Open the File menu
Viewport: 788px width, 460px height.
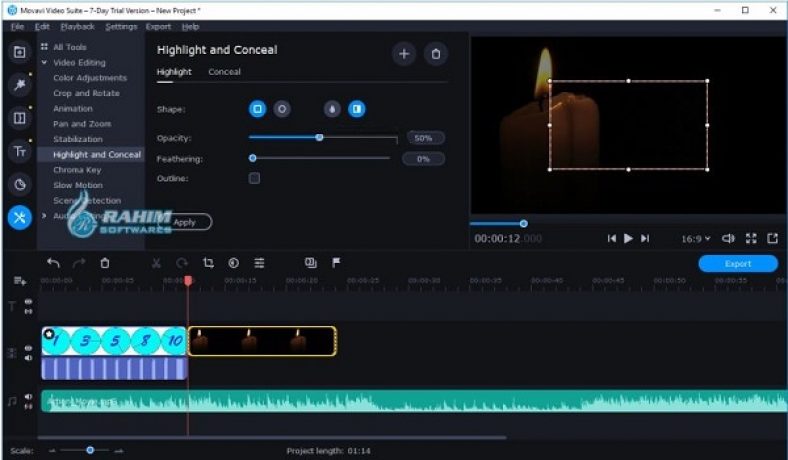(x=17, y=27)
